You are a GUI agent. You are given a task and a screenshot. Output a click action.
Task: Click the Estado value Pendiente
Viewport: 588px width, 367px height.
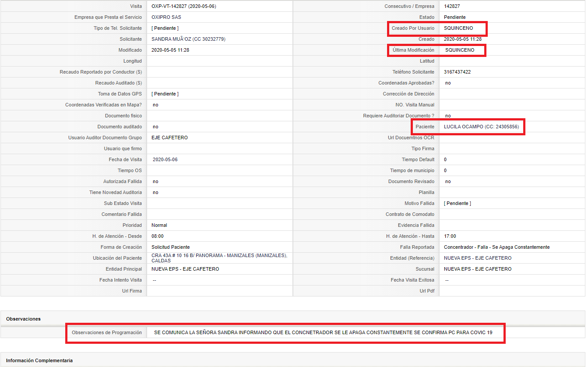[454, 17]
